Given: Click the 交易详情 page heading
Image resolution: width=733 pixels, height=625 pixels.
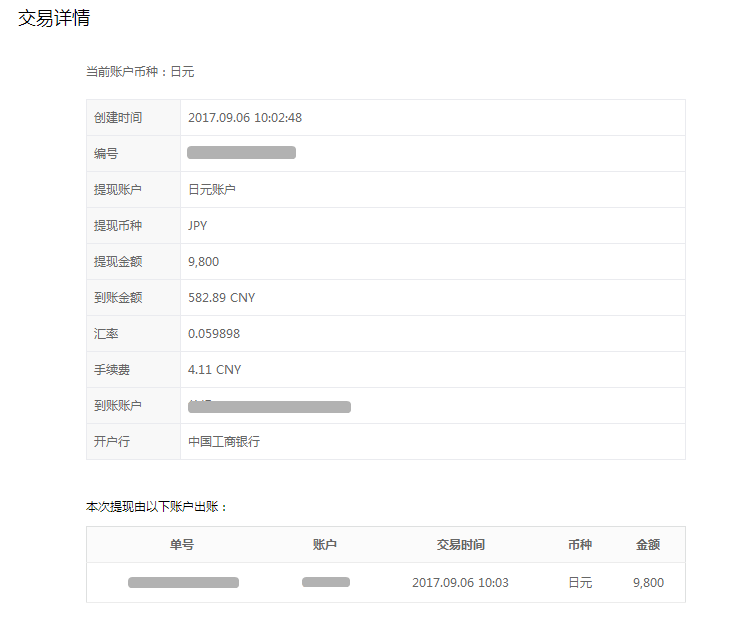Looking at the screenshot, I should 54,18.
